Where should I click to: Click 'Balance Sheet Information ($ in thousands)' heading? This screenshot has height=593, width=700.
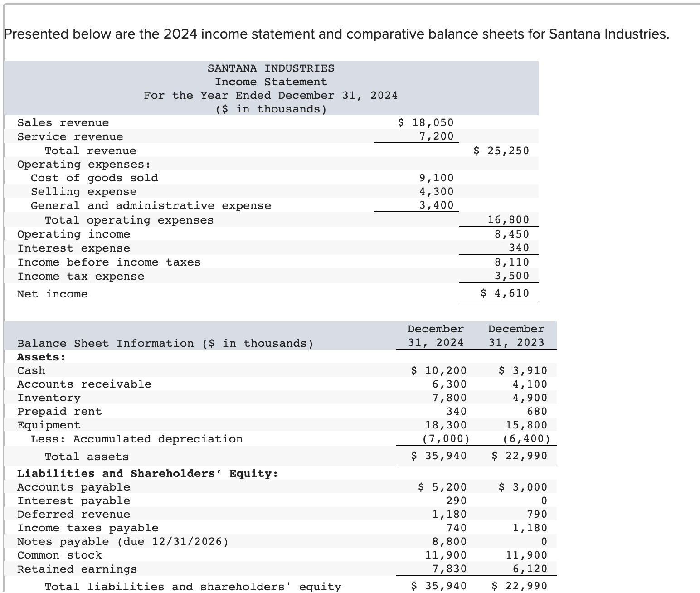tap(165, 344)
